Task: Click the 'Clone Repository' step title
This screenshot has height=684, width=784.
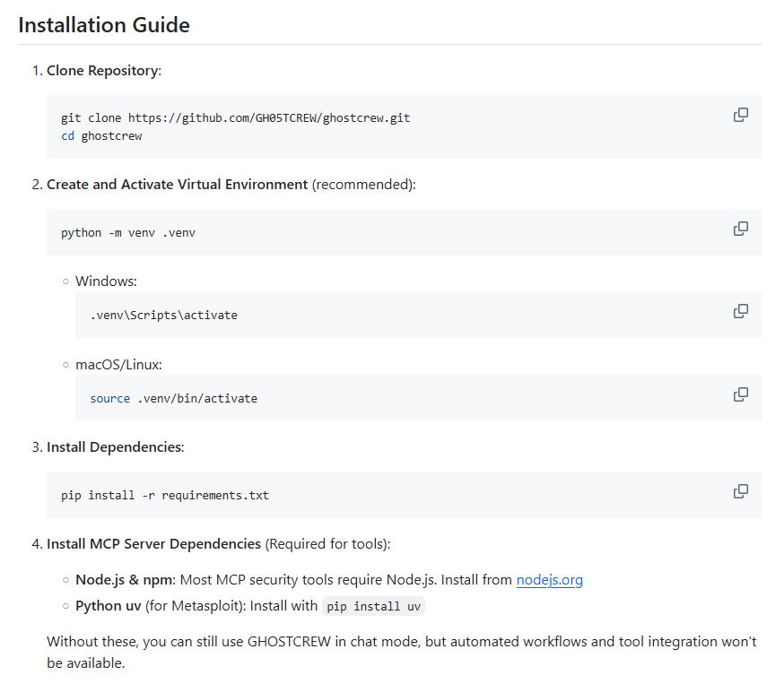Action: [103, 70]
